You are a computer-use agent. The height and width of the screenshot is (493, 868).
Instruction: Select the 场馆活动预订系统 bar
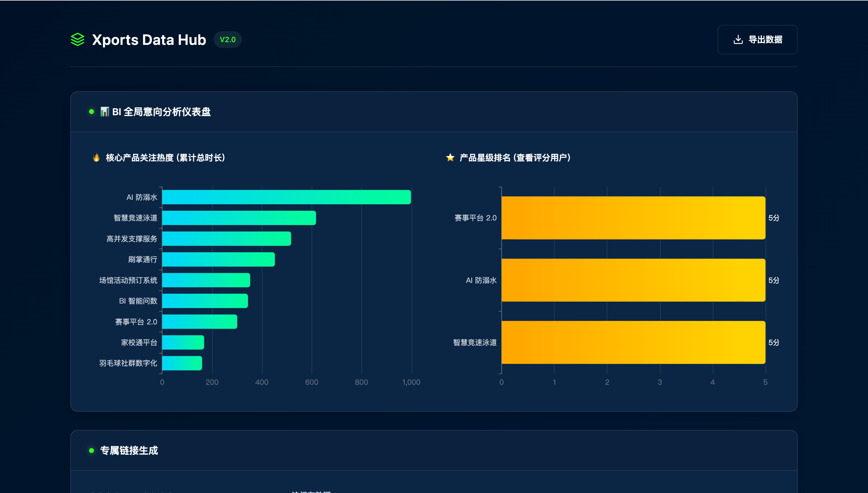point(206,280)
